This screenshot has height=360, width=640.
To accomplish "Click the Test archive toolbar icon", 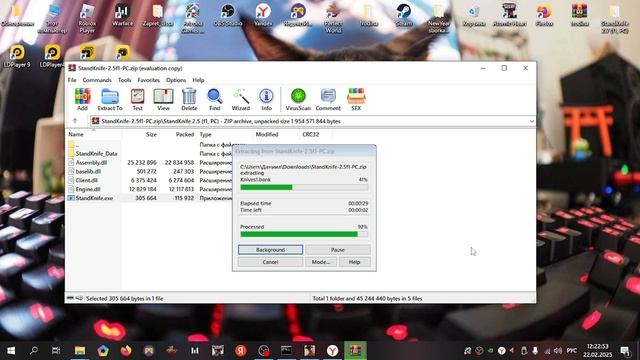I will pos(137,100).
